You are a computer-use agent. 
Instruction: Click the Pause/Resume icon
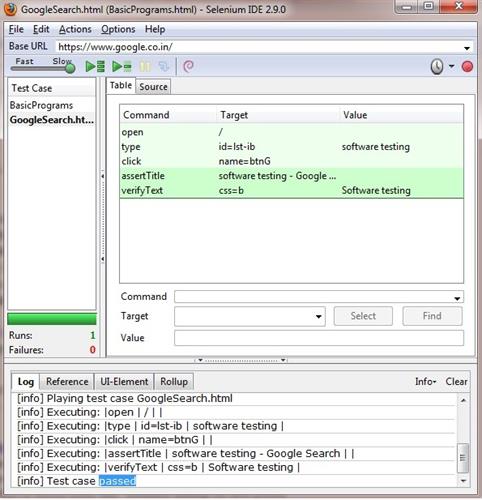tap(145, 66)
